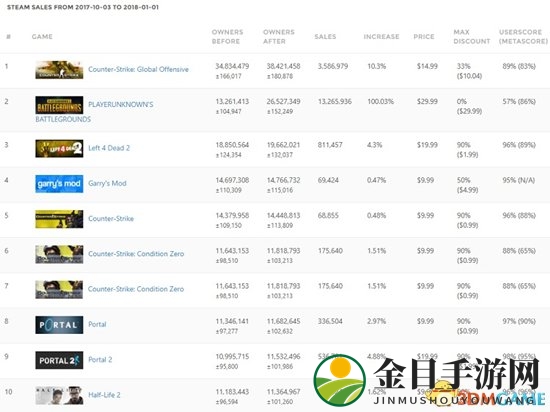The height and width of the screenshot is (412, 550).
Task: Select owners before value 11,346,141
Action: tap(232, 321)
